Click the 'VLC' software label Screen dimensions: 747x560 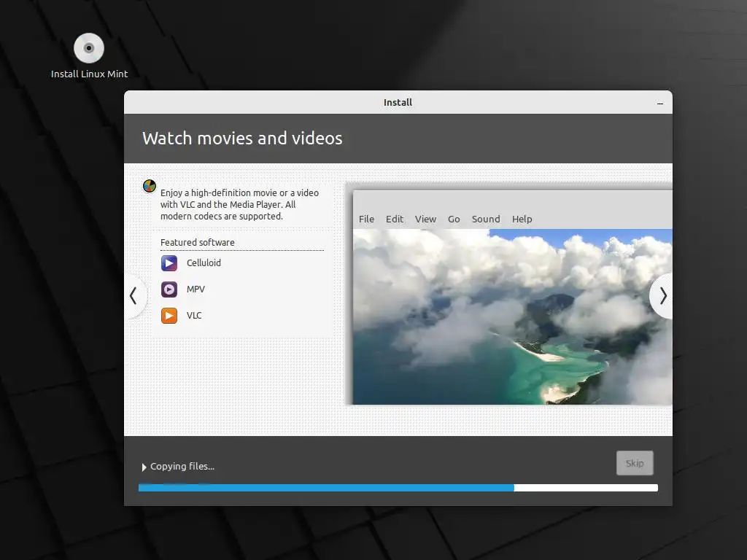click(194, 315)
